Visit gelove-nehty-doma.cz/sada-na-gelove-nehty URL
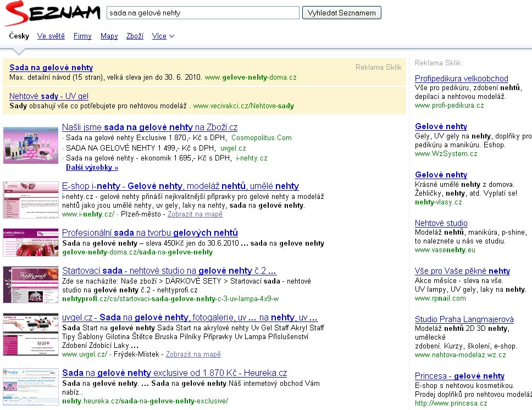 (137, 252)
